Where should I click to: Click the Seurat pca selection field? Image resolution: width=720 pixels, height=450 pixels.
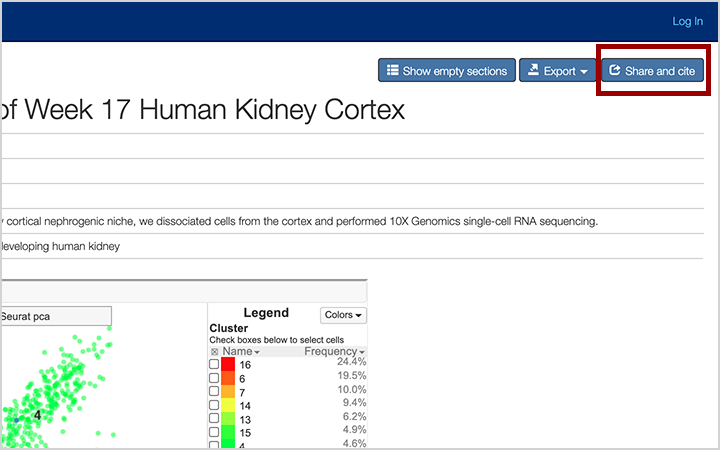[x=56, y=316]
